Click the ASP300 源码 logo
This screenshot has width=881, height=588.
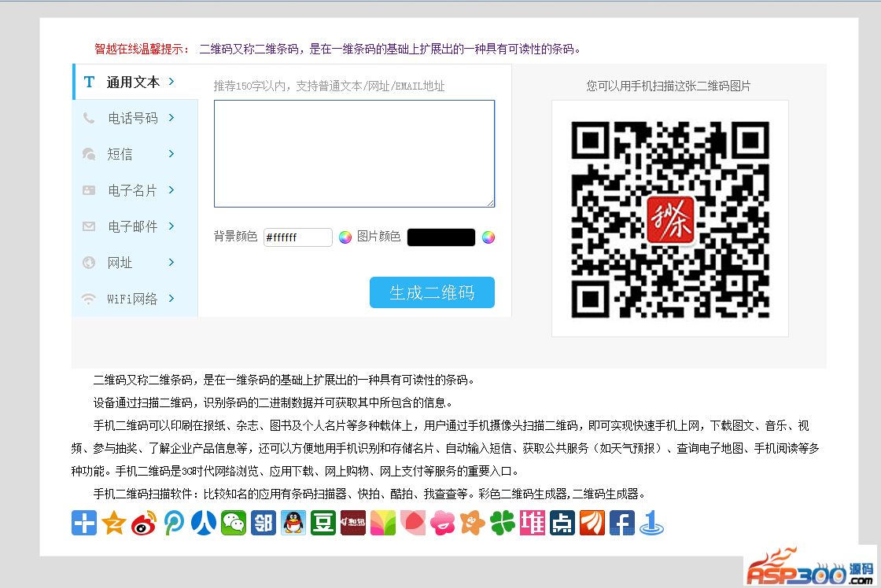click(809, 567)
